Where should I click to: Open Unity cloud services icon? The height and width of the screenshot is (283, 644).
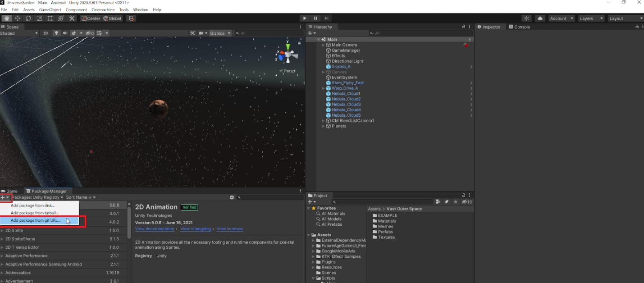point(540,18)
